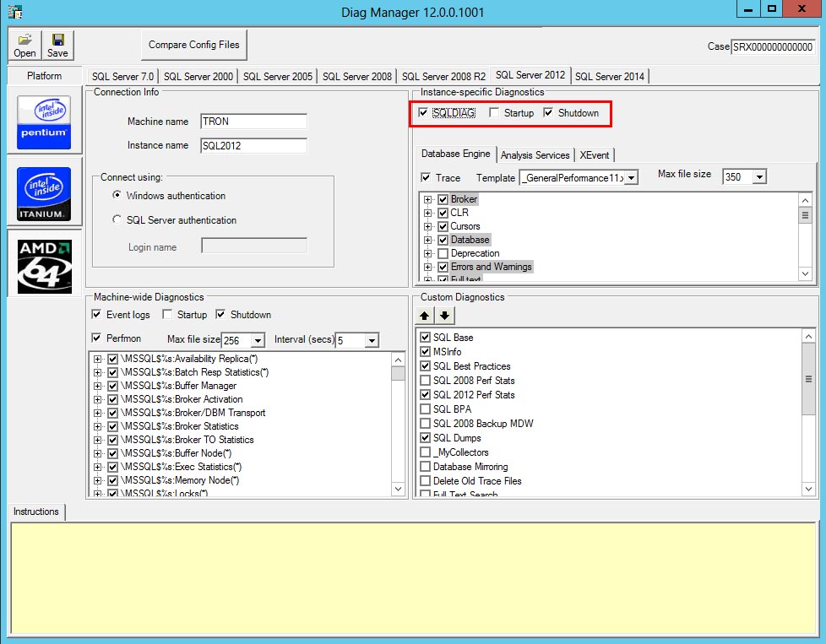Image resolution: width=826 pixels, height=644 pixels.
Task: Click the Open file icon button
Action: point(24,45)
